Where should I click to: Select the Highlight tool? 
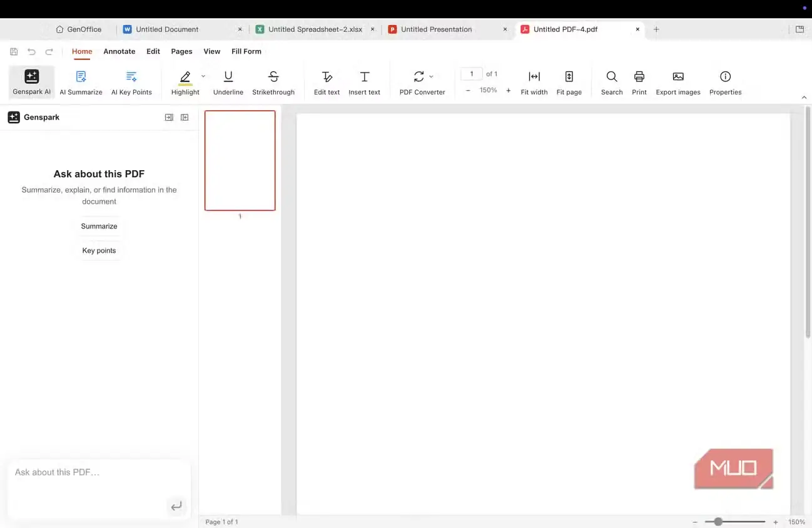[x=185, y=83]
